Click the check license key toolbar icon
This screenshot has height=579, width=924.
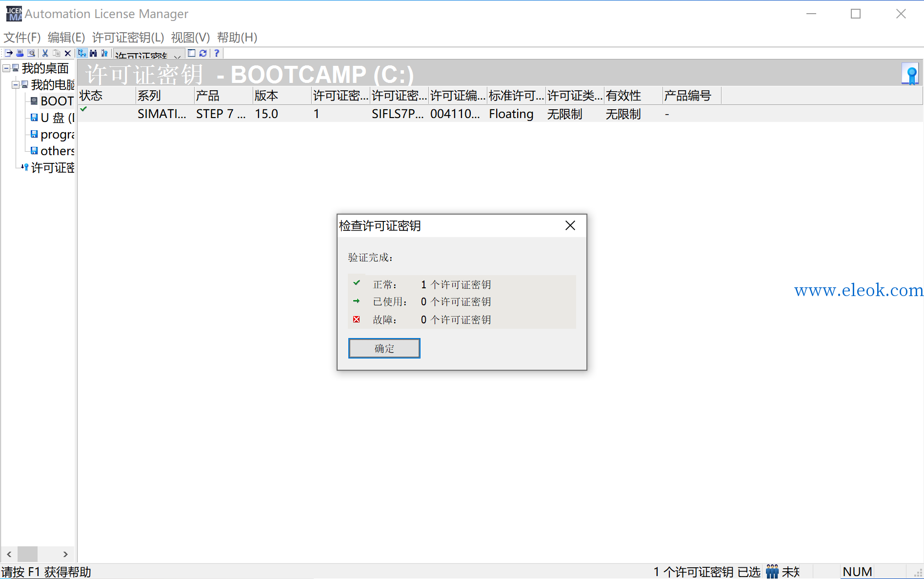point(104,53)
